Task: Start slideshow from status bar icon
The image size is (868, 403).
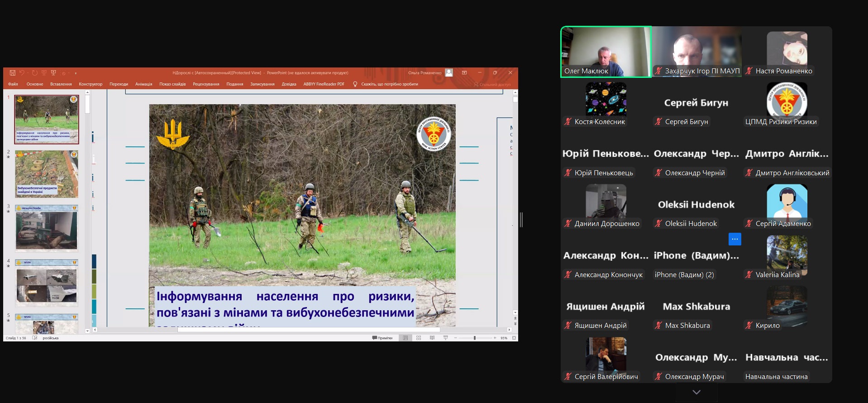Action: (446, 338)
